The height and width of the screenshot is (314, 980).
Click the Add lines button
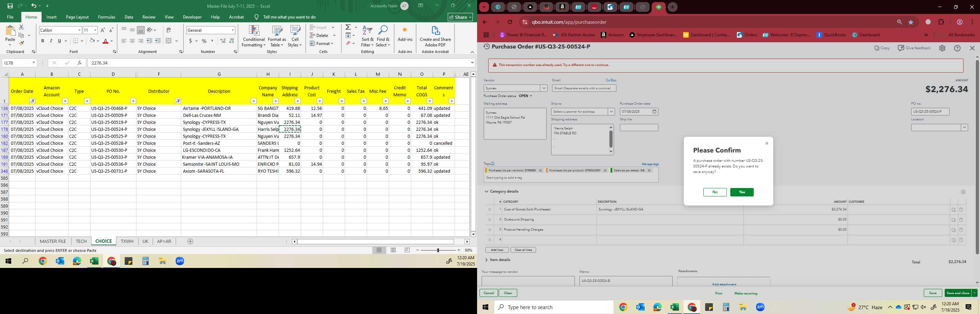tap(497, 250)
